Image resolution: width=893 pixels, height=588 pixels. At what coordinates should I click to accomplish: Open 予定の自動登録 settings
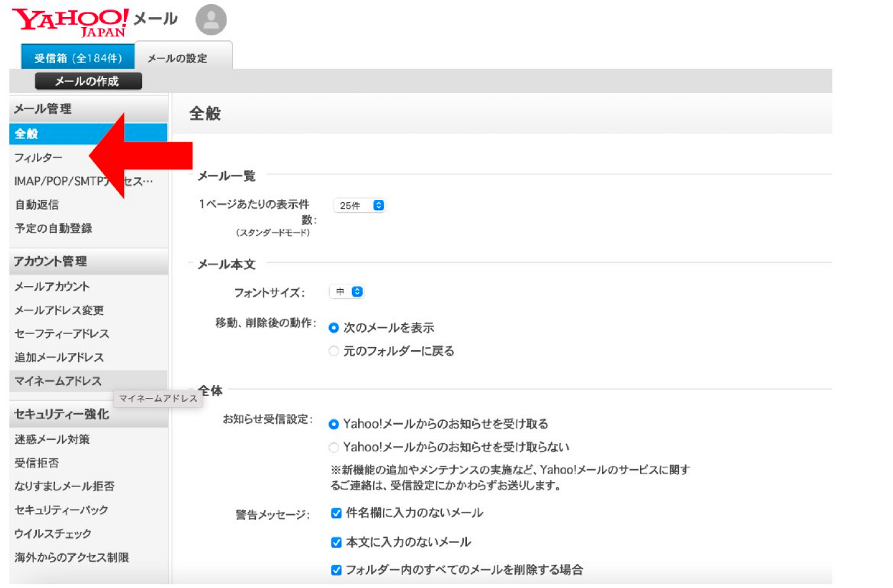(53, 228)
